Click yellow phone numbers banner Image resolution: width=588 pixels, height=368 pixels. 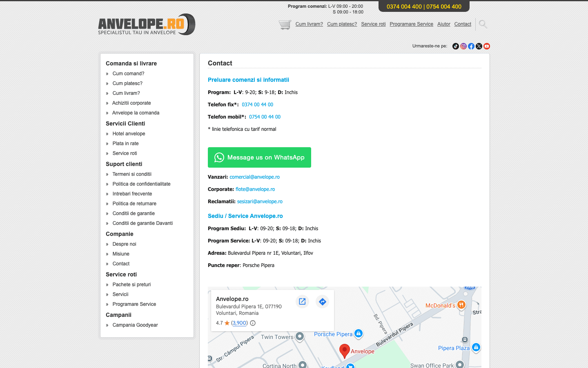coord(424,7)
